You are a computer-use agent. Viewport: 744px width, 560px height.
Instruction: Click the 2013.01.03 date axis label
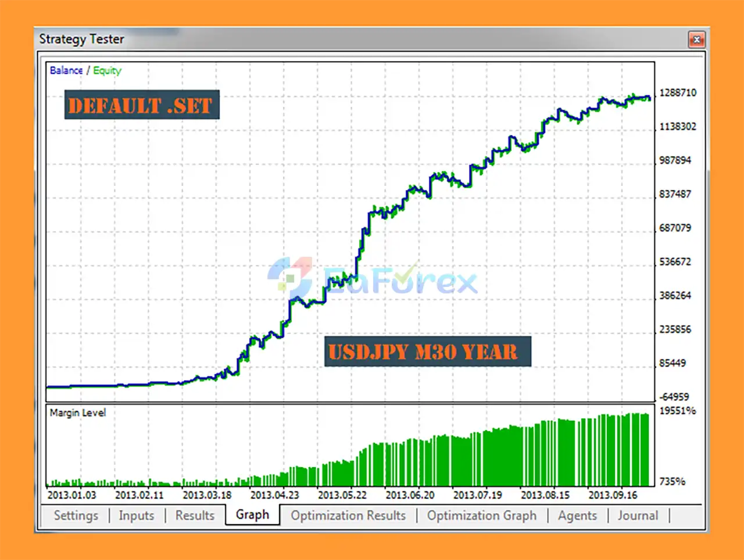click(x=72, y=495)
